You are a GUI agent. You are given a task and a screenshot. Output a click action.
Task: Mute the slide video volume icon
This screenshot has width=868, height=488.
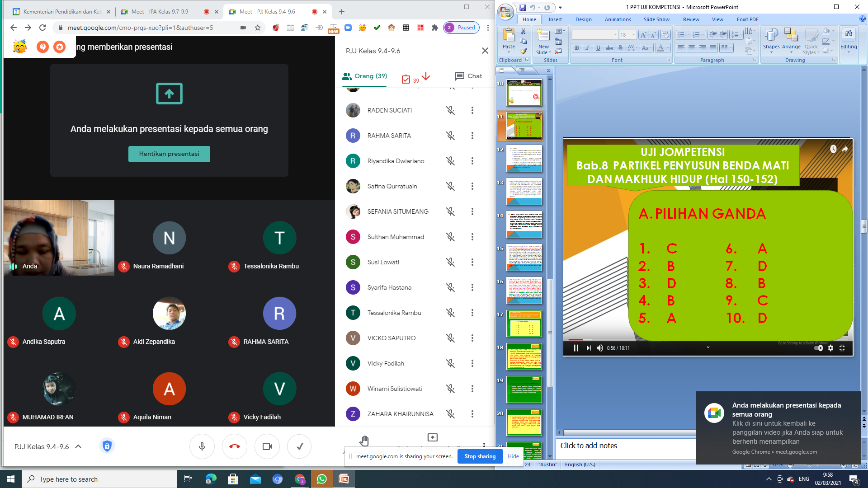click(600, 348)
